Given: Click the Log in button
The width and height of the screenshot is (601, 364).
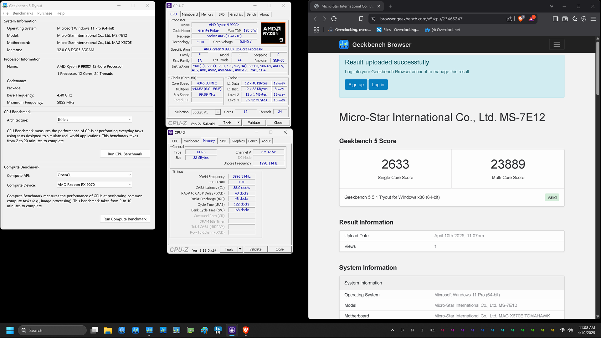Looking at the screenshot, I should tap(378, 85).
